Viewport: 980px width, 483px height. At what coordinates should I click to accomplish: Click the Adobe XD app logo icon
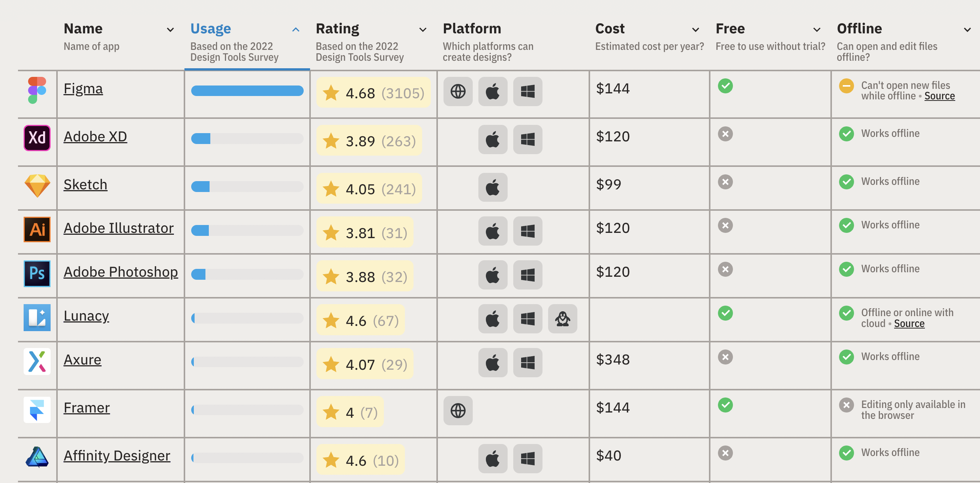[x=37, y=138]
